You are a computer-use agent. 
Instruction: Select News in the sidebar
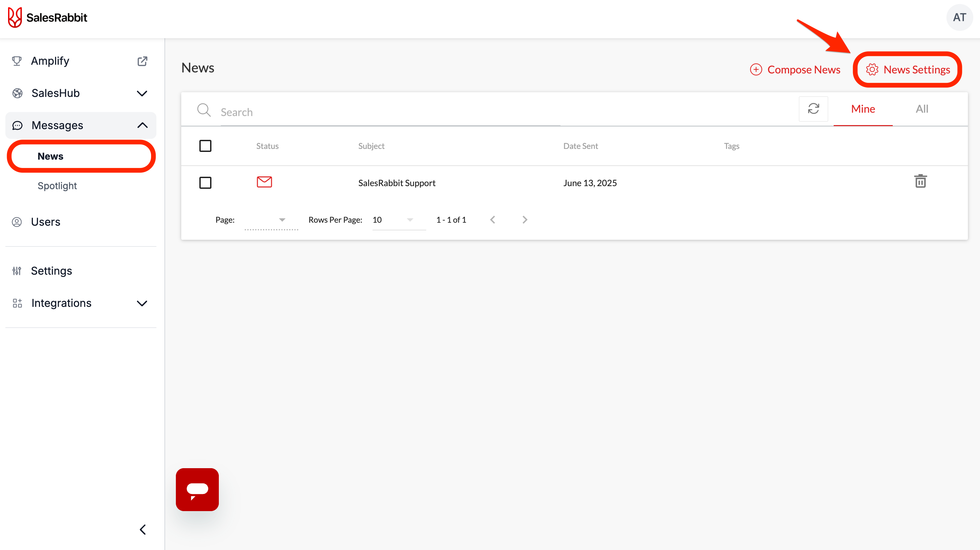(81, 156)
